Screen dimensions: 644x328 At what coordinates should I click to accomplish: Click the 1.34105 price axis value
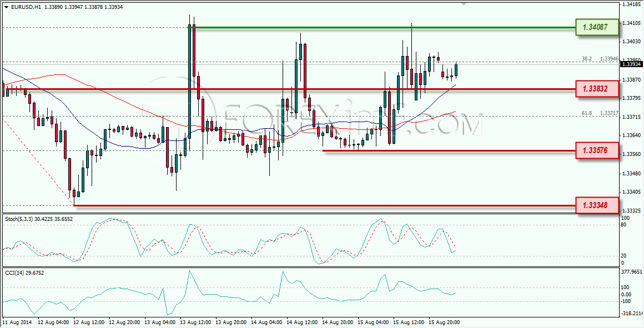[632, 23]
